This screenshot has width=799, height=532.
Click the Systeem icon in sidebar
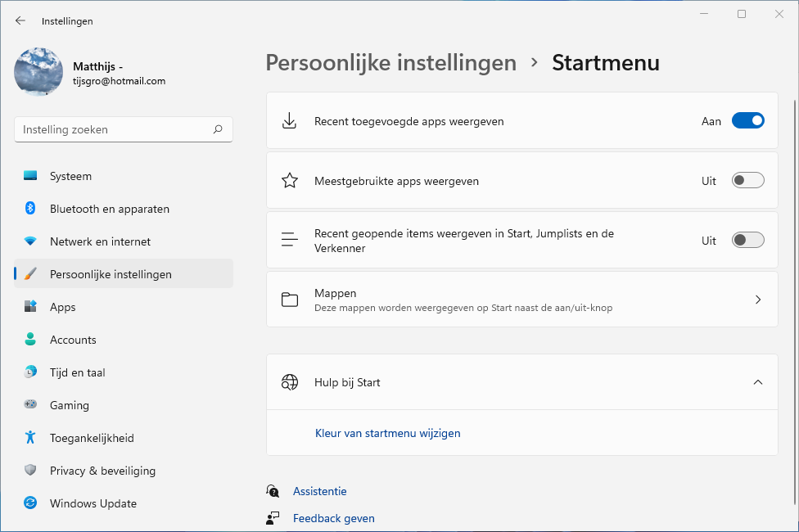tap(30, 176)
